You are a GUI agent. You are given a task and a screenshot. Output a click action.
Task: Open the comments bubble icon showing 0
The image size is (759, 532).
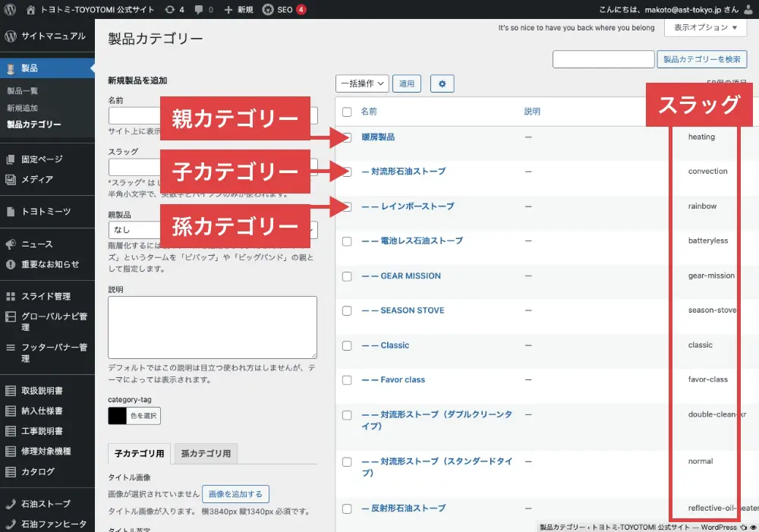click(198, 10)
